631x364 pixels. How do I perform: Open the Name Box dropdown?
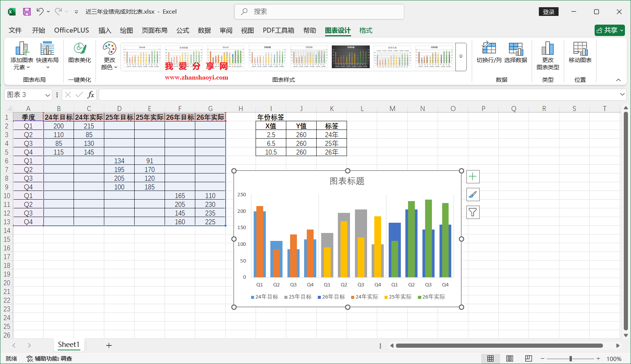[47, 95]
